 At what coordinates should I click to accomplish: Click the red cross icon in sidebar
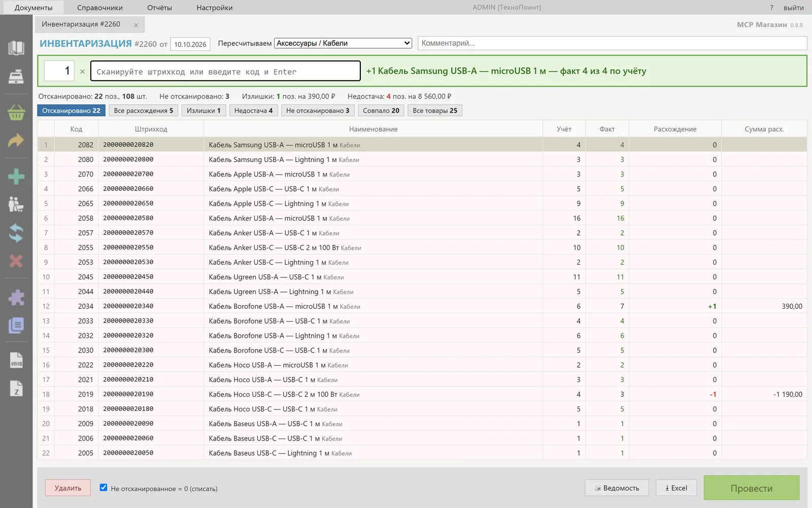click(16, 261)
